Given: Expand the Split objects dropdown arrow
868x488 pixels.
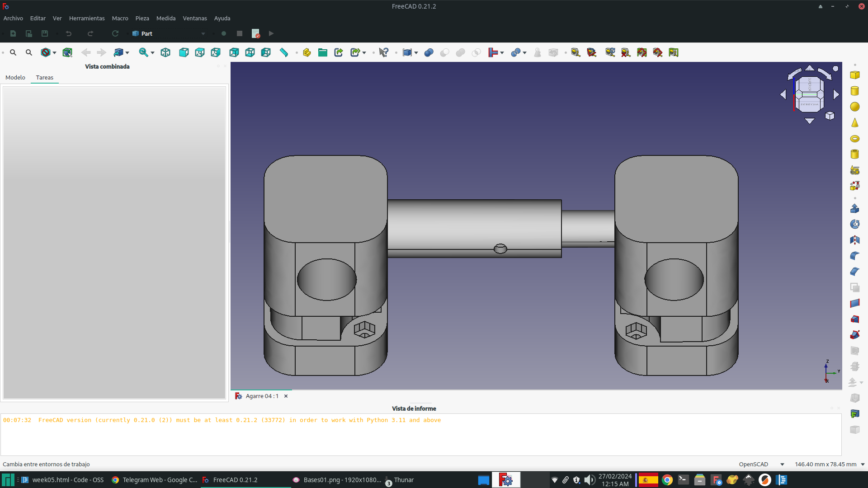Looking at the screenshot, I should coord(524,53).
